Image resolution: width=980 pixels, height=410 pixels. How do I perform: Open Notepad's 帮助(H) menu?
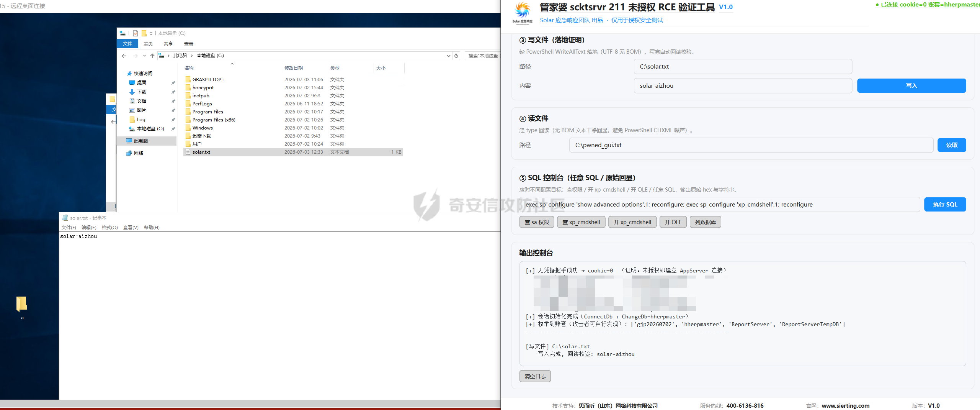point(152,228)
